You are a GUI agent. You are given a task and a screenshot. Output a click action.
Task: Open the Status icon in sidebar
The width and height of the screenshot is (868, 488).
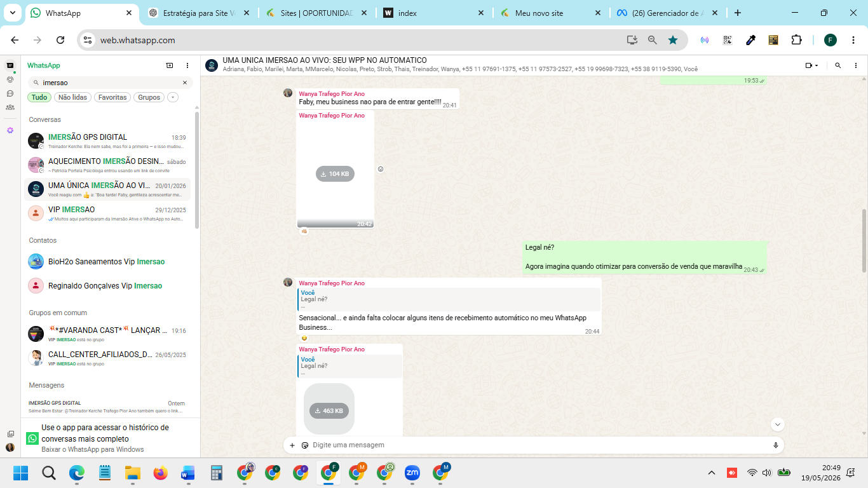10,79
